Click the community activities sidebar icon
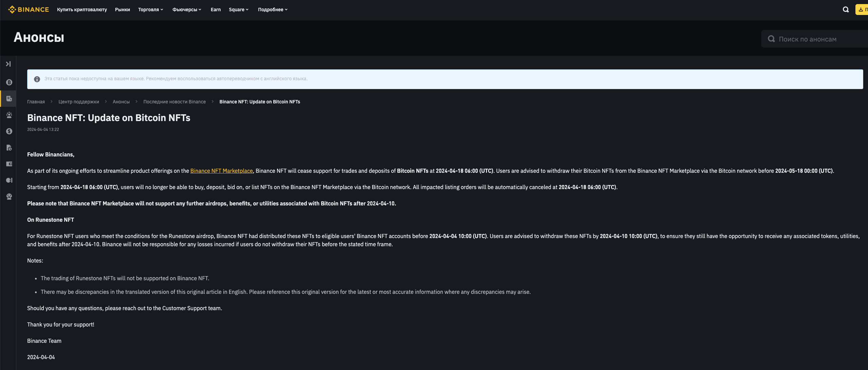The height and width of the screenshot is (370, 868). point(9,115)
